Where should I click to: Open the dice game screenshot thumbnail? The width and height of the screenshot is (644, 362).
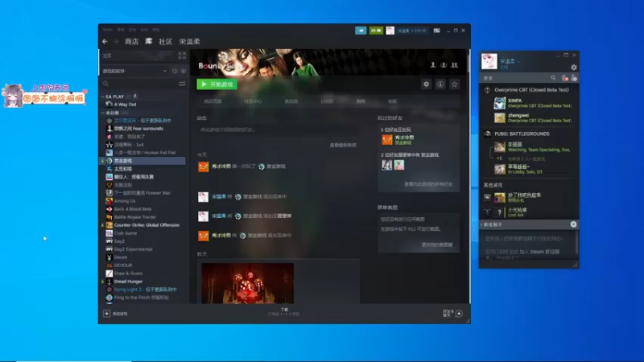[248, 283]
